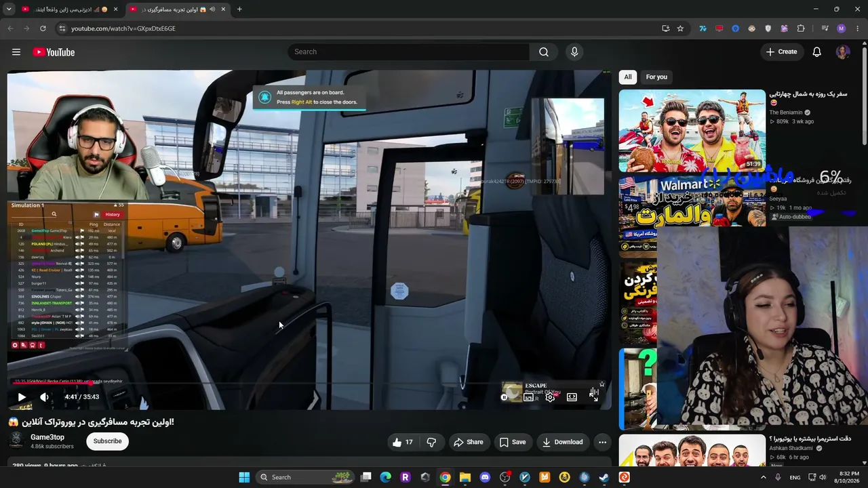
Task: Download this video
Action: pos(562,442)
